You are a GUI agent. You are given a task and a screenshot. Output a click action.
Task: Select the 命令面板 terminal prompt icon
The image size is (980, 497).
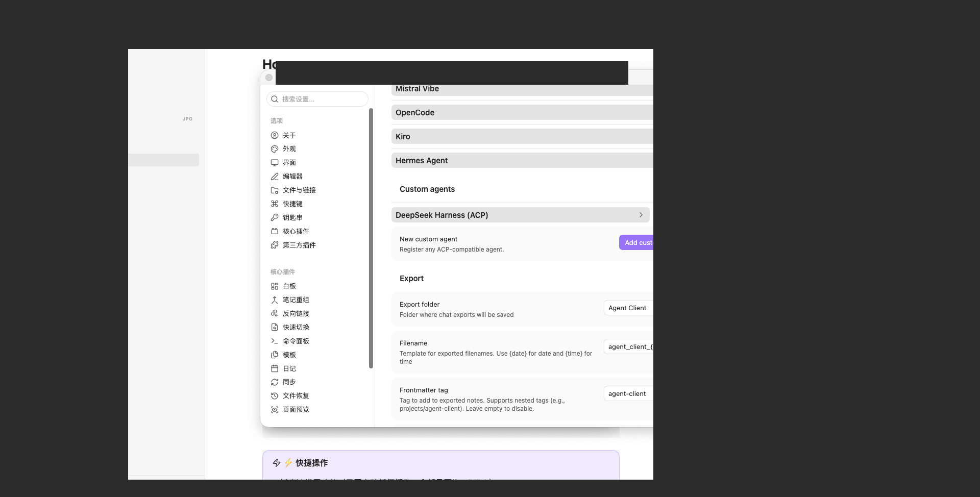tap(275, 341)
